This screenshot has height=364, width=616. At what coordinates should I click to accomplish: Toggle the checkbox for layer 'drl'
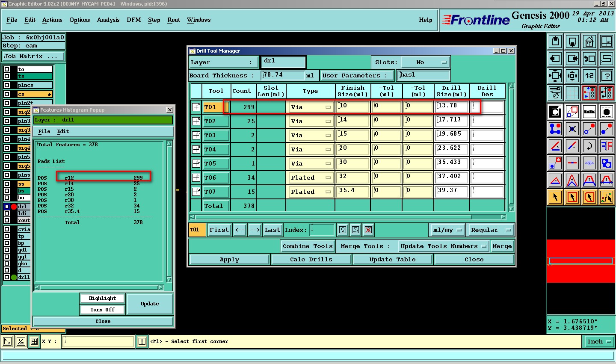point(7,206)
